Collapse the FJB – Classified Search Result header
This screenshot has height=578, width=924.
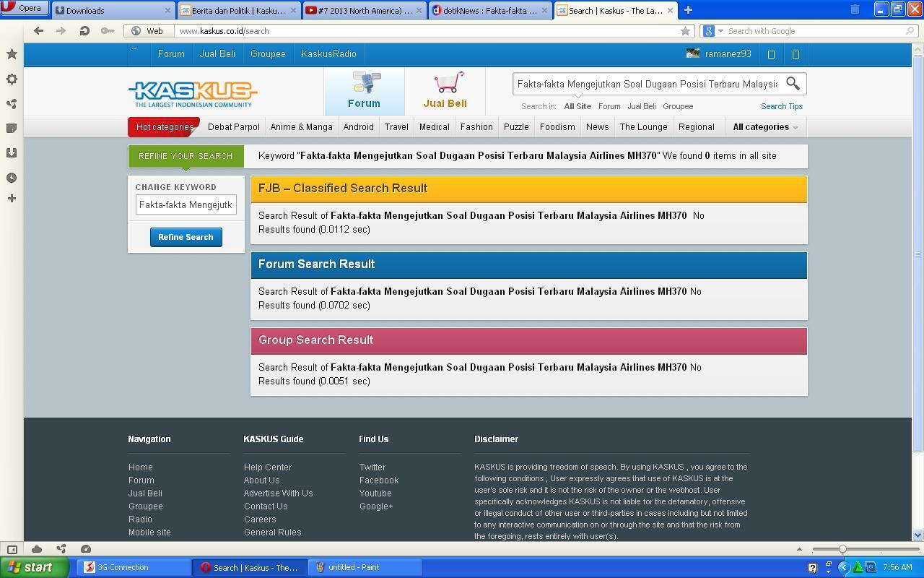coord(528,189)
